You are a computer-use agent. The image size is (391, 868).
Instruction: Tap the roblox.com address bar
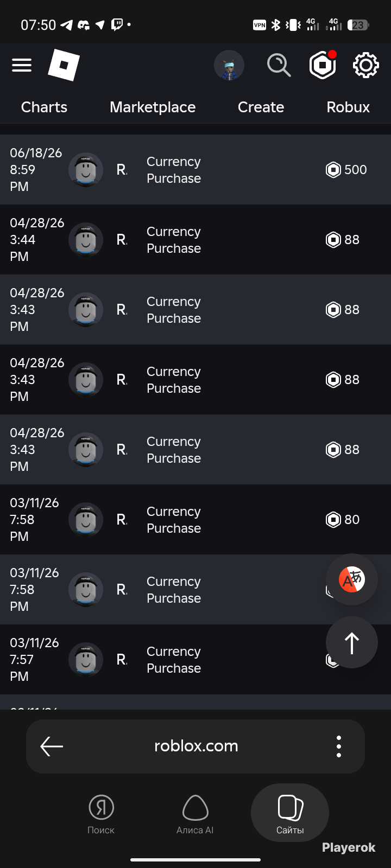click(x=196, y=746)
